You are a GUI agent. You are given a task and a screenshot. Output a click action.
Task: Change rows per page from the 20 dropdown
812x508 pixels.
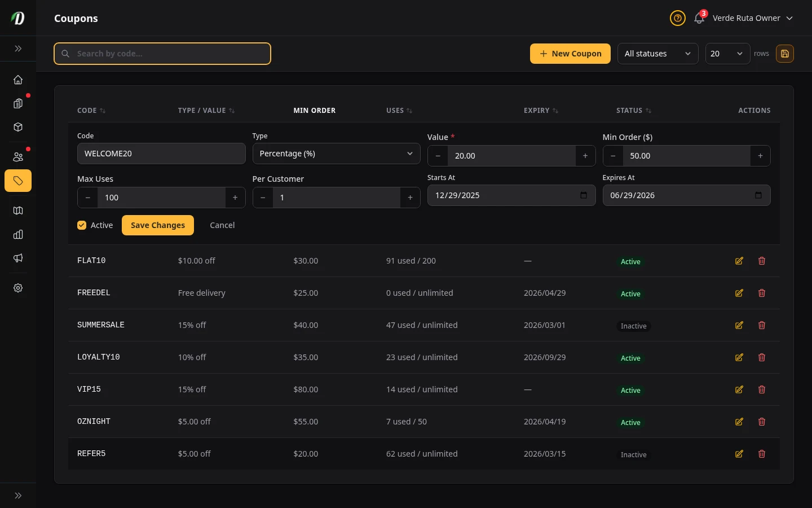pyautogui.click(x=727, y=54)
